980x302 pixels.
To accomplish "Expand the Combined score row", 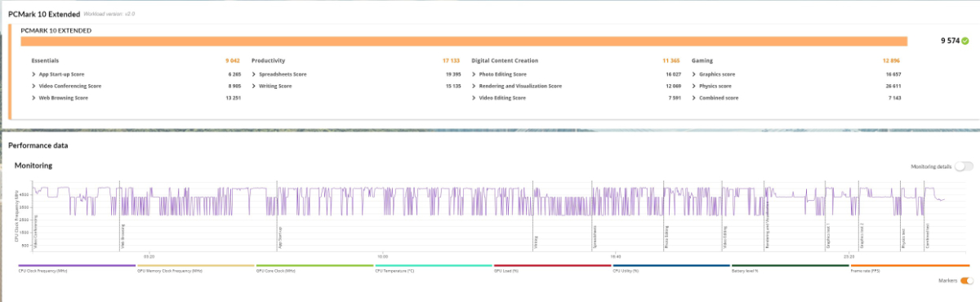I will [694, 98].
